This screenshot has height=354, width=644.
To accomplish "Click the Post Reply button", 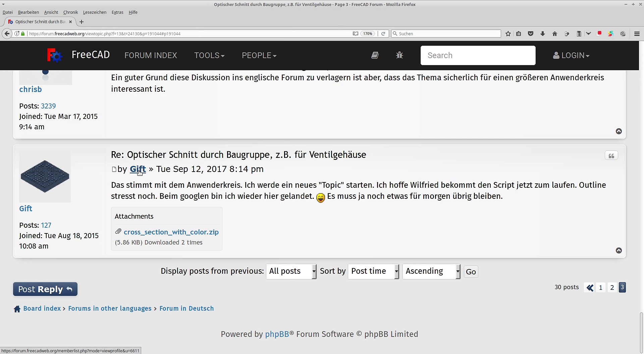I will (x=45, y=289).
